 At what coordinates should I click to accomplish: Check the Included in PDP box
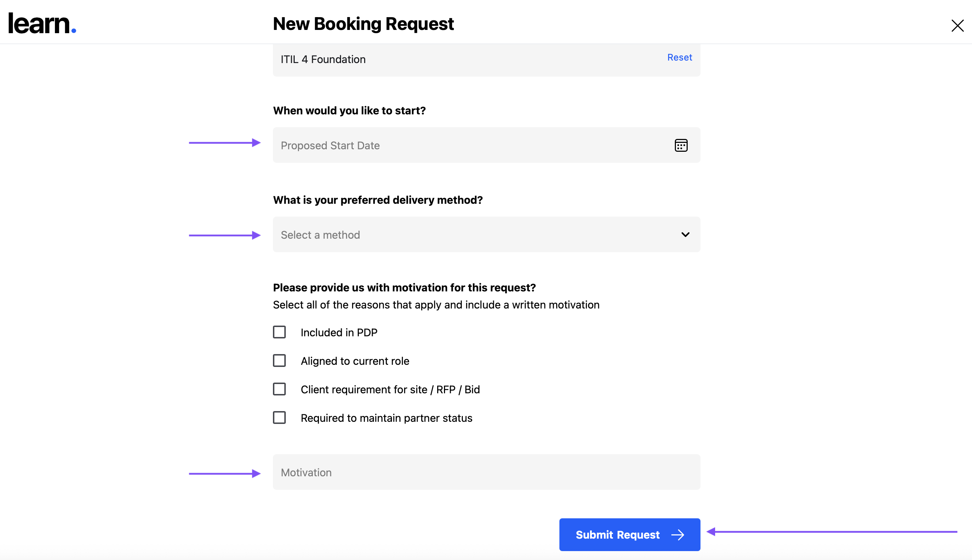(279, 332)
